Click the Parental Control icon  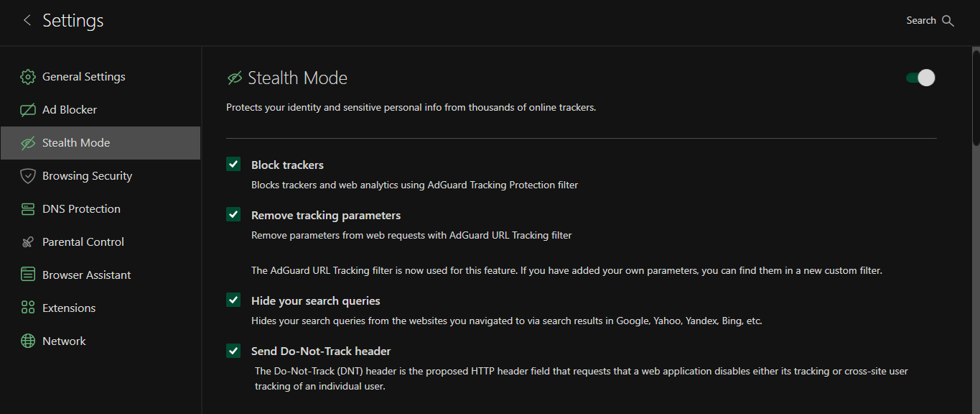pyautogui.click(x=28, y=242)
